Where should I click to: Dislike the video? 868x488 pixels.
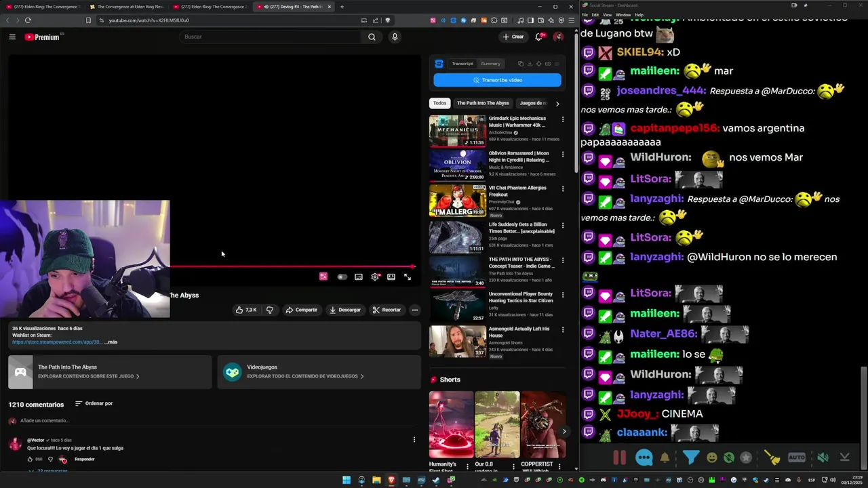tap(270, 310)
